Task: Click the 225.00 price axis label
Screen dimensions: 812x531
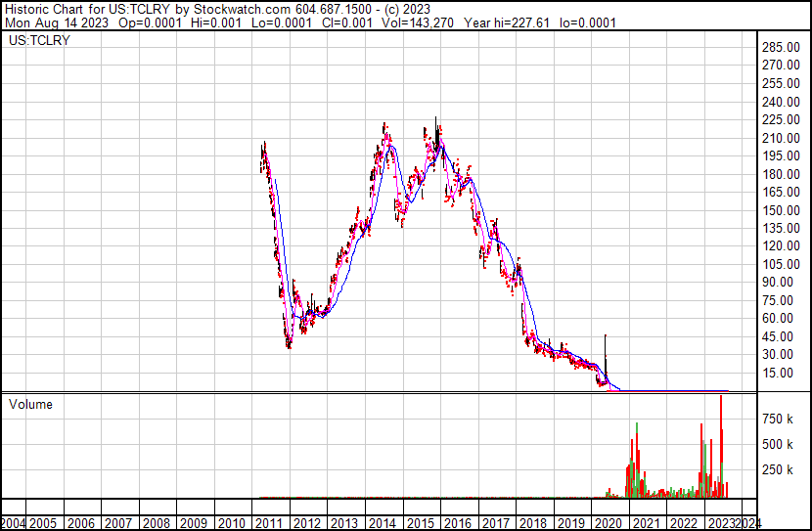Action: 783,119
